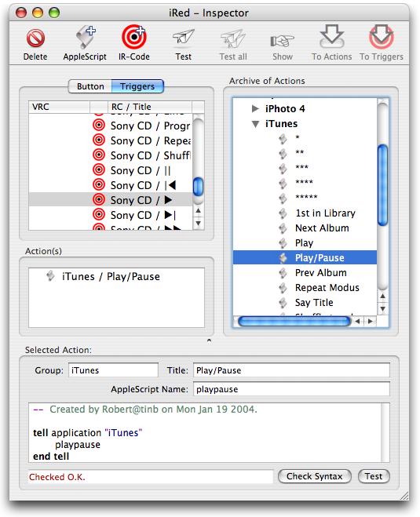This screenshot has width=420, height=517.
Task: Click the triggers list scroll-down arrow
Action: [x=198, y=224]
